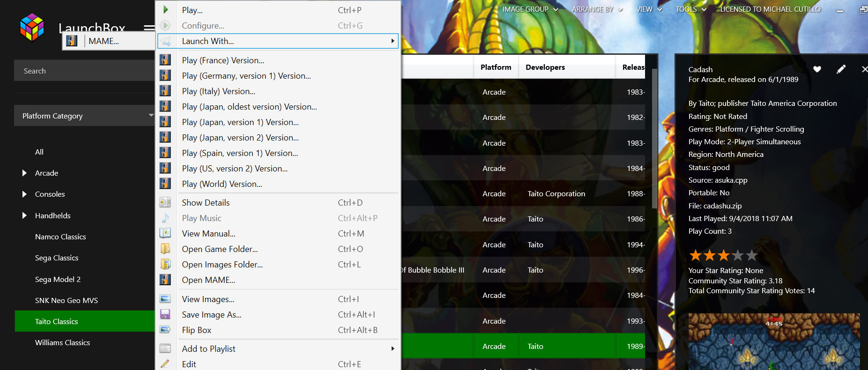Image resolution: width=868 pixels, height=370 pixels.
Task: Open the hamburger menu beside LaunchBox title
Action: [149, 28]
